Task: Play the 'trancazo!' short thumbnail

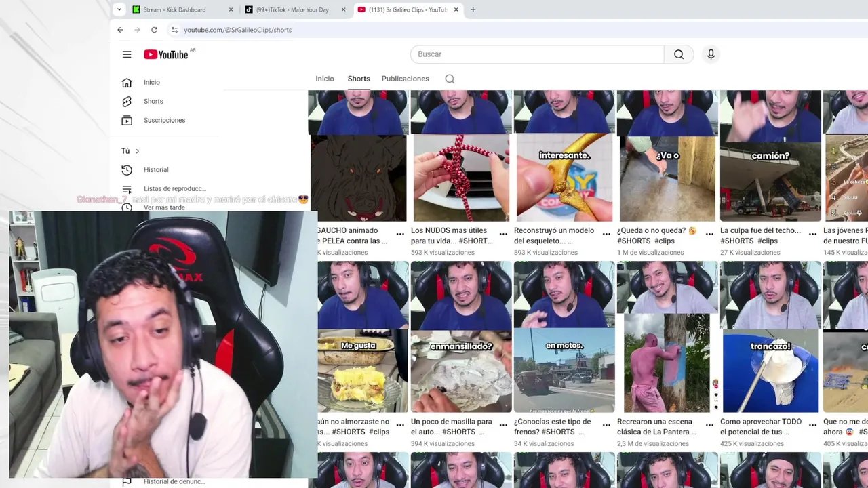Action: [x=770, y=337]
